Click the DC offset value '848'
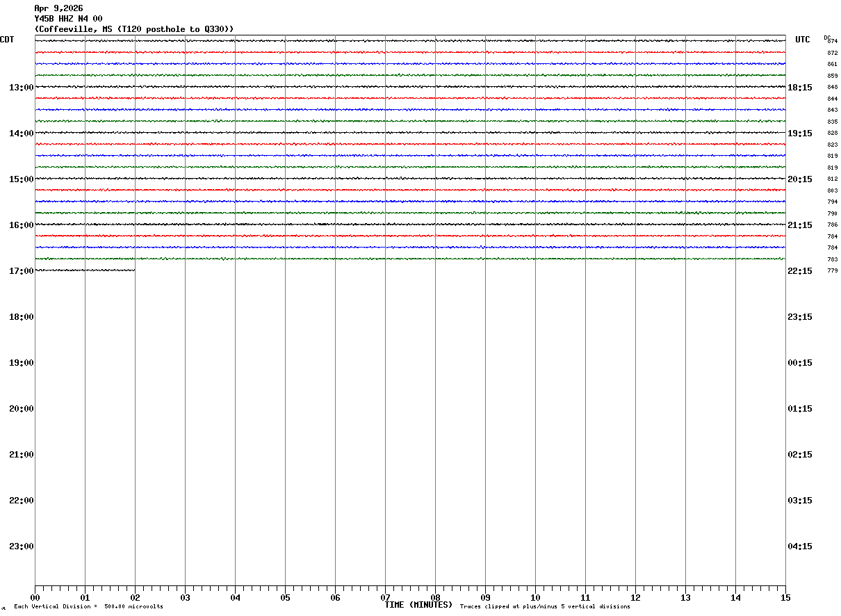841x616 pixels. pyautogui.click(x=833, y=88)
